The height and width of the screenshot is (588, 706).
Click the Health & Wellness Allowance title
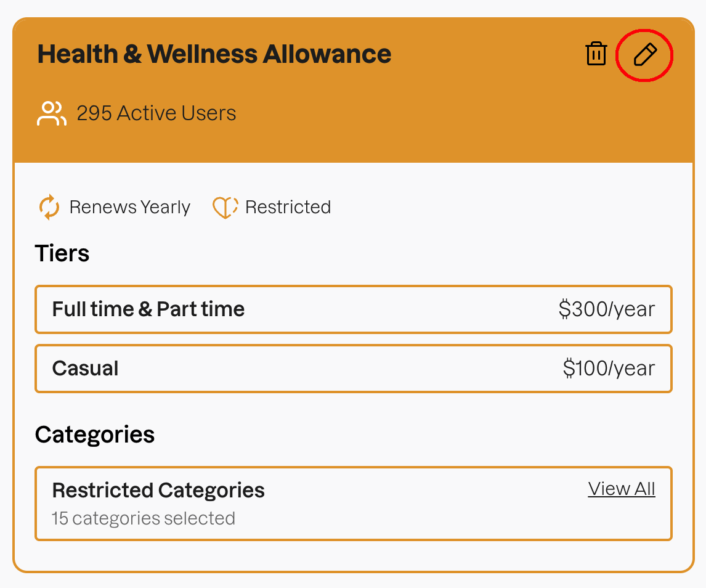coord(214,54)
